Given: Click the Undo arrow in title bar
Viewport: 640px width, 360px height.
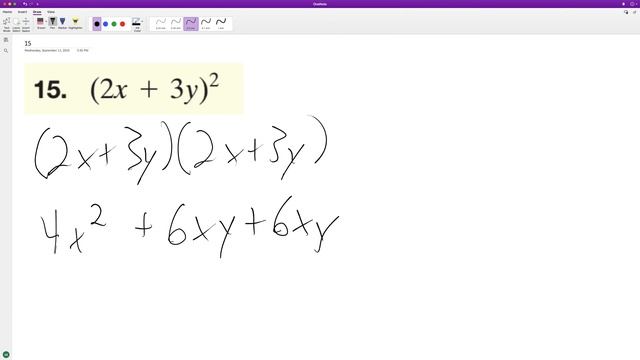Looking at the screenshot, I should (x=25, y=4).
